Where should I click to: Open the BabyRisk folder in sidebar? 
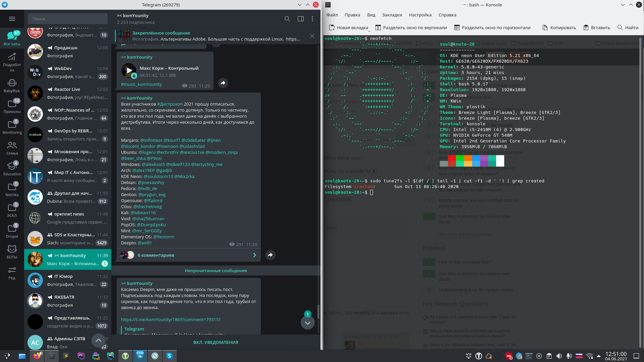[x=12, y=85]
